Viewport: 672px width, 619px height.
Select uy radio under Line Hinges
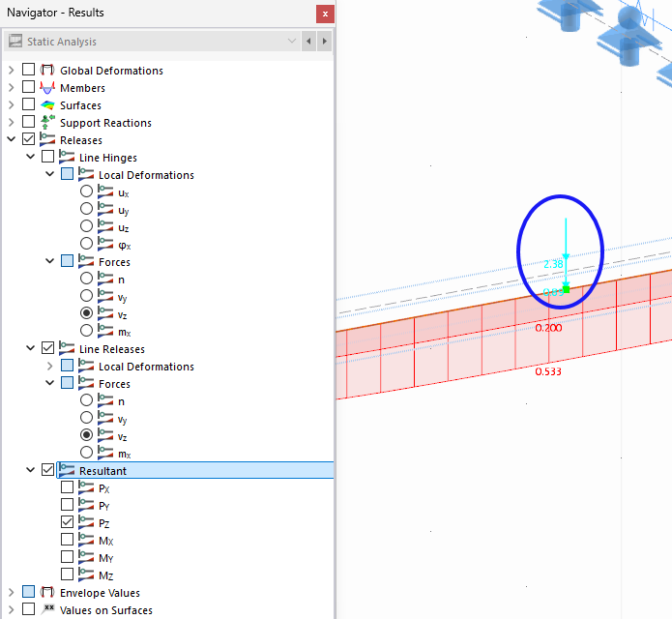pyautogui.click(x=87, y=209)
